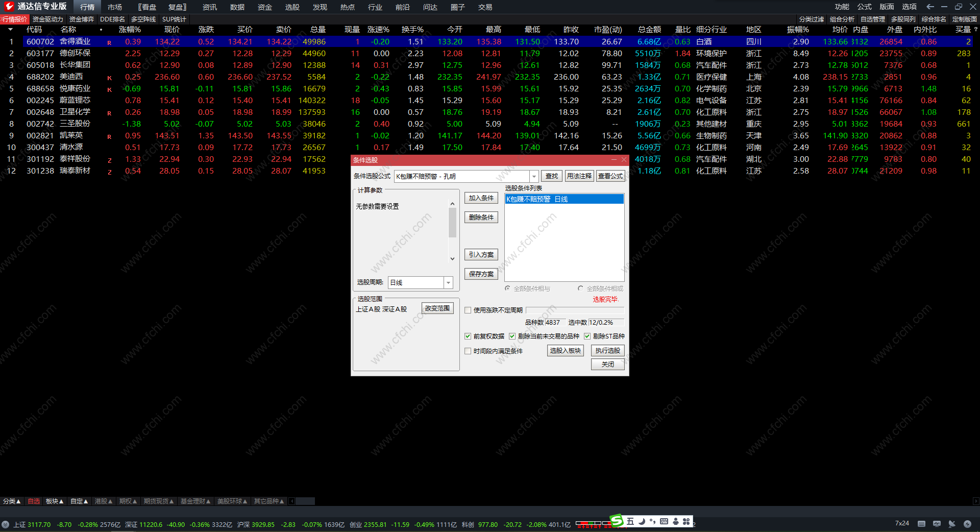
Task: Close the 条件选股 dialog with X
Action: 624,160
